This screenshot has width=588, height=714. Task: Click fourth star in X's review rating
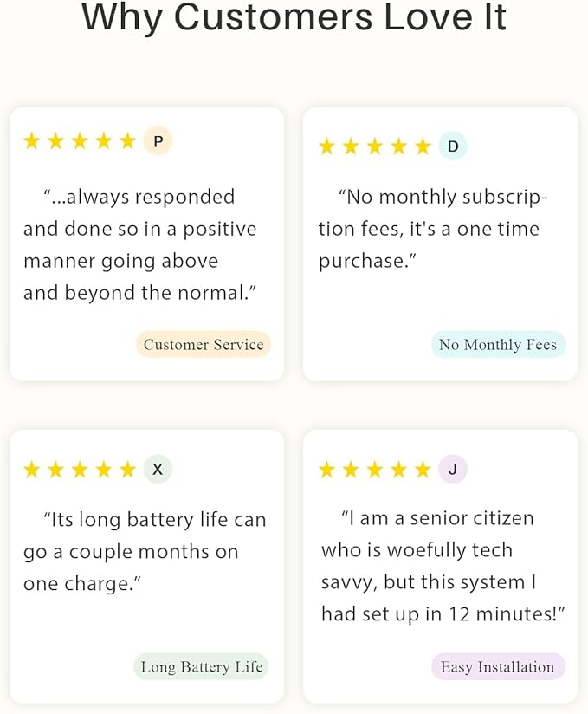(104, 470)
